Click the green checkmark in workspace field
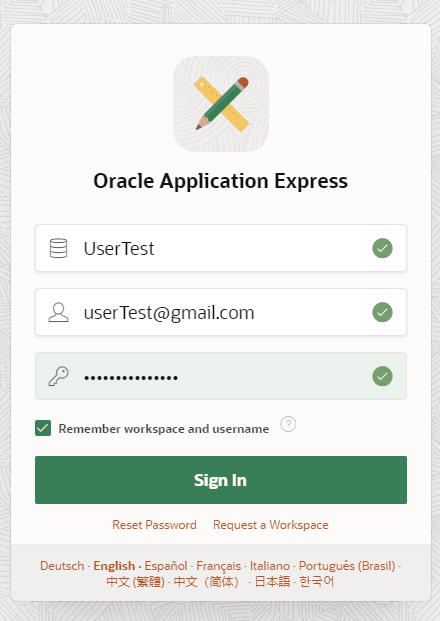The image size is (440, 621). pos(382,248)
